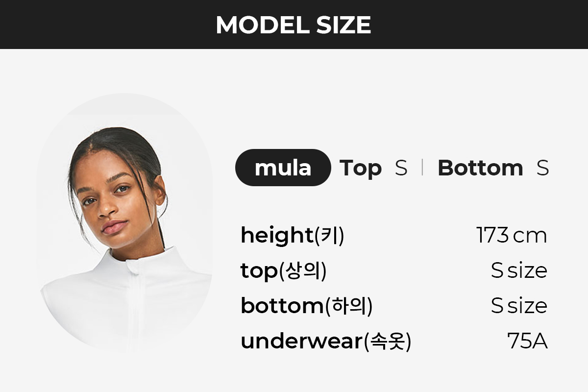Click the height(키) label
Viewport: 588px width, 392px height.
pos(292,236)
